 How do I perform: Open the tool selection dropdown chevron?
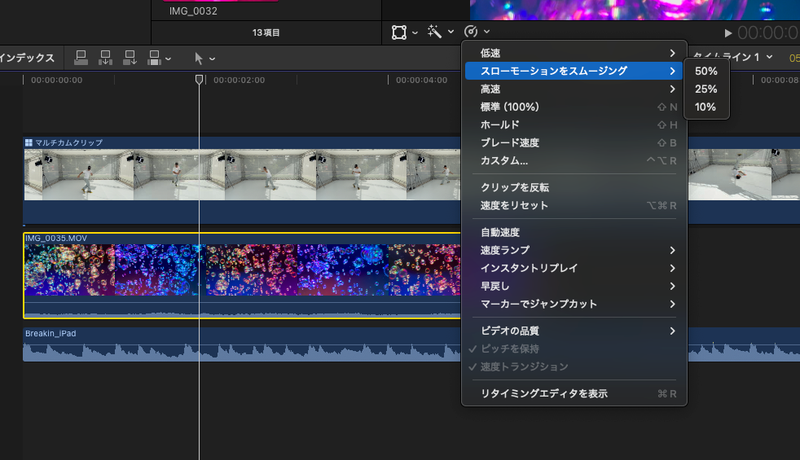212,59
